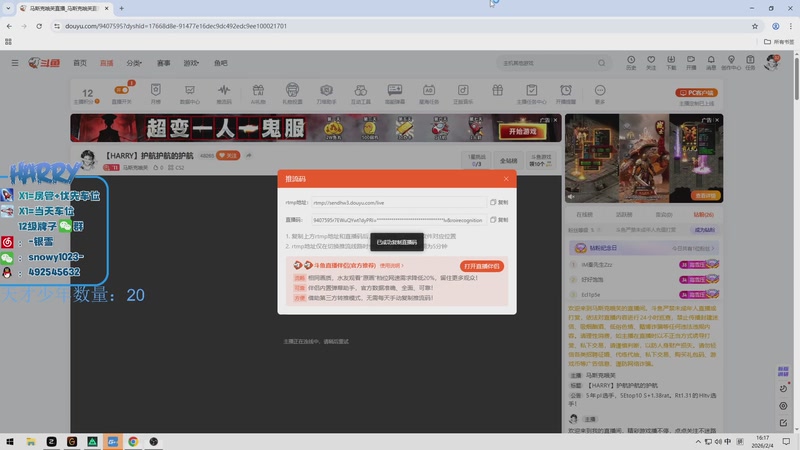Click inside the rtmp address field
The height and width of the screenshot is (450, 800).
pos(398,203)
